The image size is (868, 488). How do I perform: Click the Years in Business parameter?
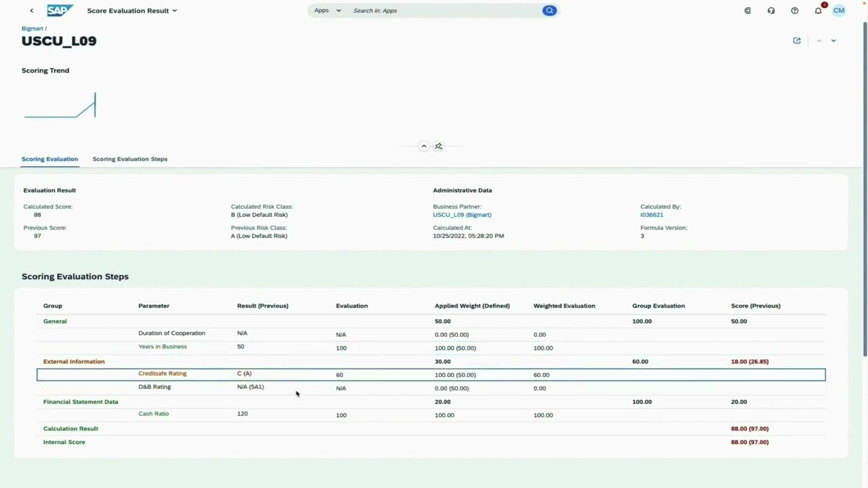pos(163,346)
